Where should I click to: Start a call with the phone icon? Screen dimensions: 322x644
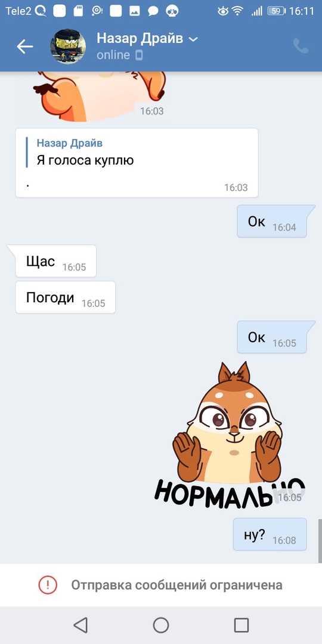tap(301, 47)
